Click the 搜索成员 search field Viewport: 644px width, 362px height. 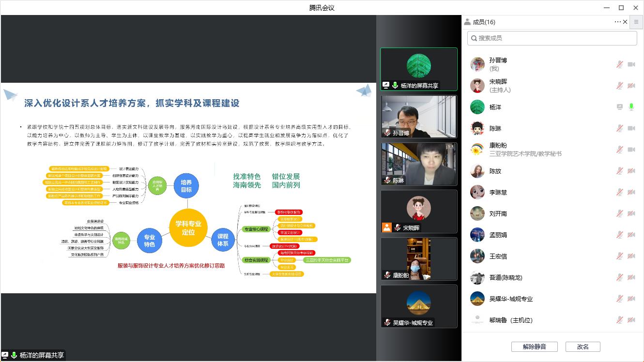click(552, 38)
